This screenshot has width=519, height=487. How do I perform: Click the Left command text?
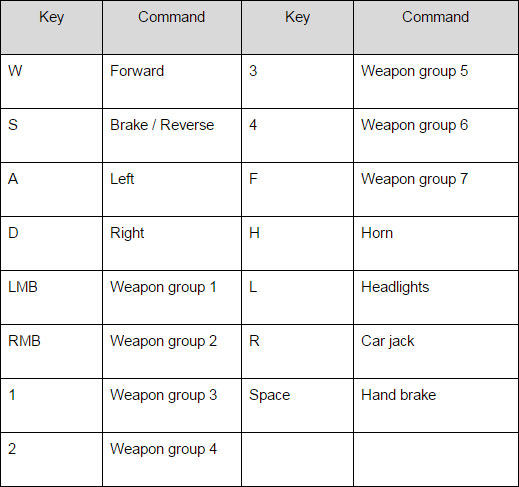[122, 179]
